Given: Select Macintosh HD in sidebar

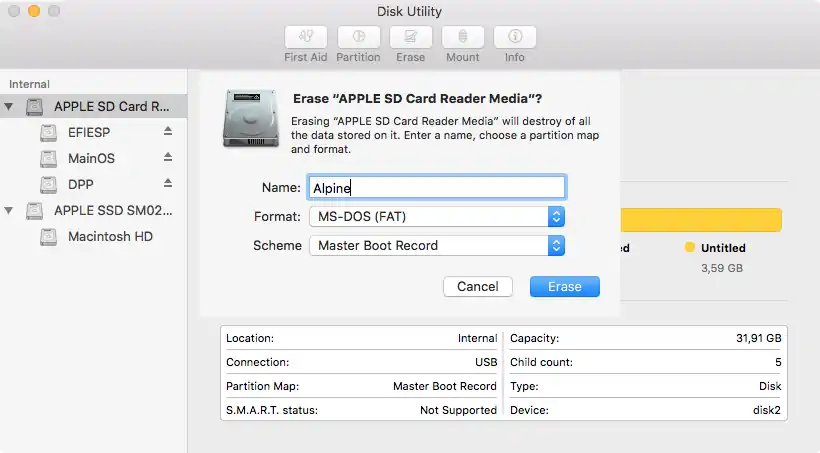Looking at the screenshot, I should (x=109, y=237).
